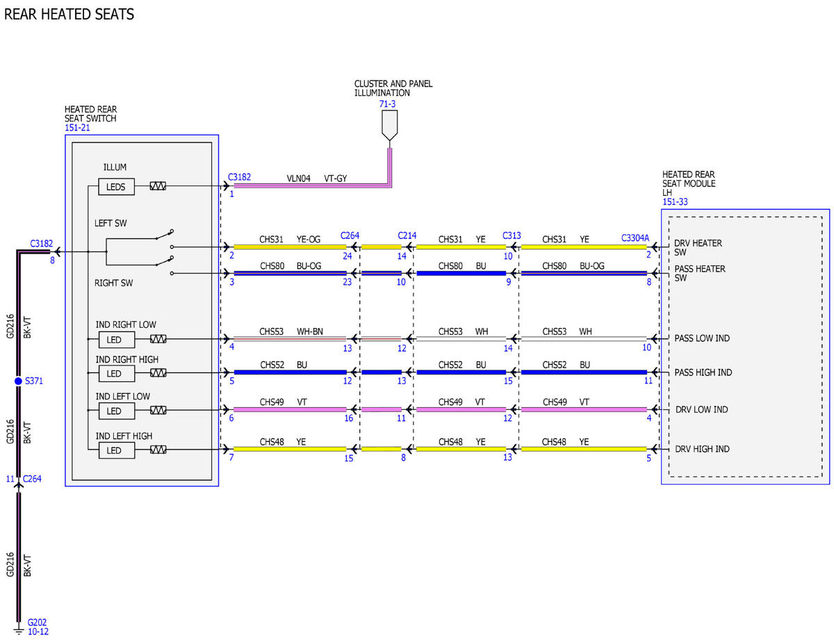
Task: Click the LEDS box under ILLUM
Action: click(116, 187)
